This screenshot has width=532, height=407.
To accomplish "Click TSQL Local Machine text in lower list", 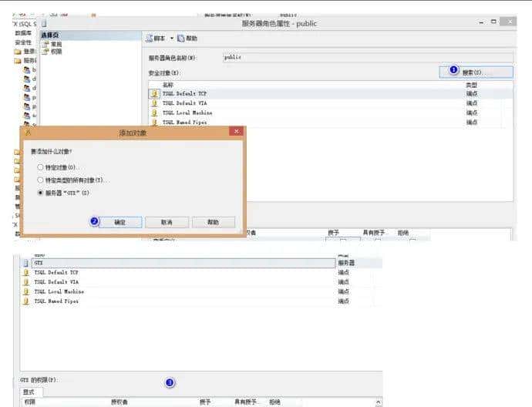I will coord(59,291).
